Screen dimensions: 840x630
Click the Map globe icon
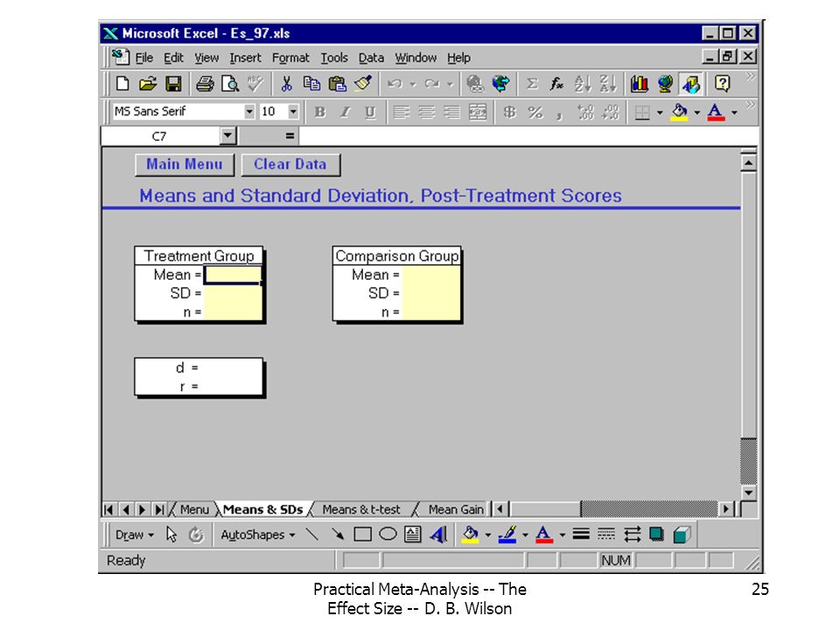point(665,84)
